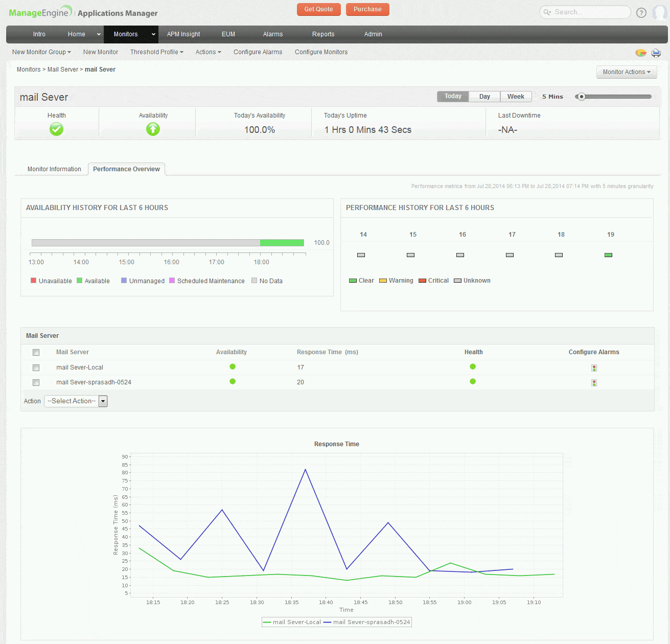Screen dimensions: 670x644
Task: Open the mail Sever-sprasadh-0524 monitor link
Action: pos(94,382)
